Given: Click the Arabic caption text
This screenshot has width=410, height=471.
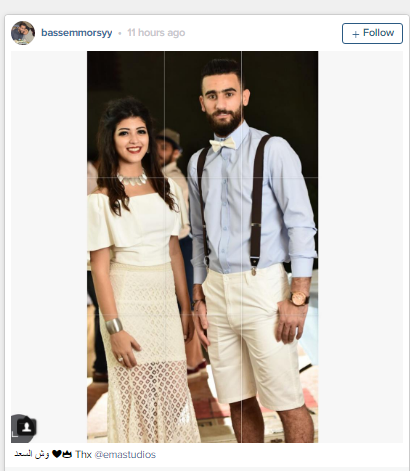Looking at the screenshot, I should [x=32, y=454].
